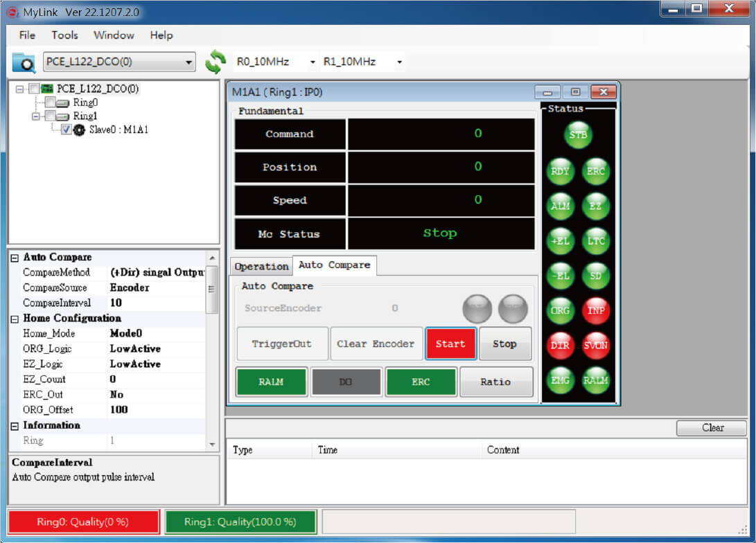
Task: Click the RALM indicator in the Status panel
Action: [596, 380]
